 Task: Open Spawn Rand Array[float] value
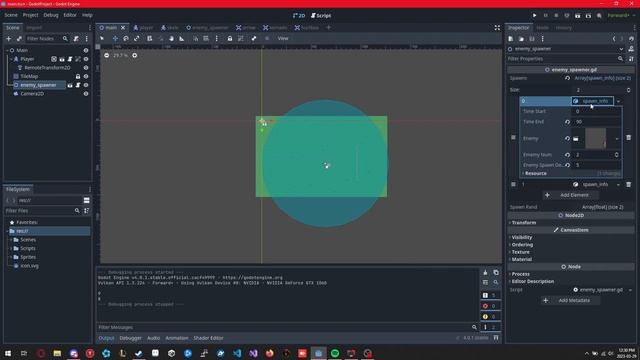coord(602,207)
